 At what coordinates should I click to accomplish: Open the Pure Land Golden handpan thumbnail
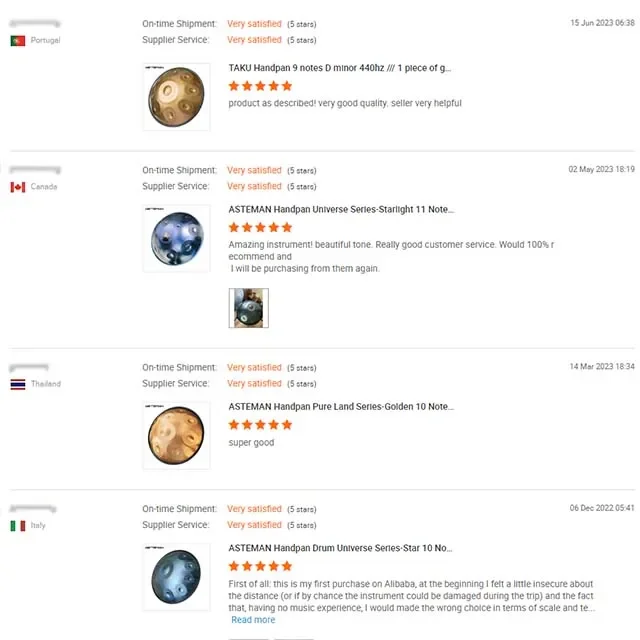tap(176, 435)
